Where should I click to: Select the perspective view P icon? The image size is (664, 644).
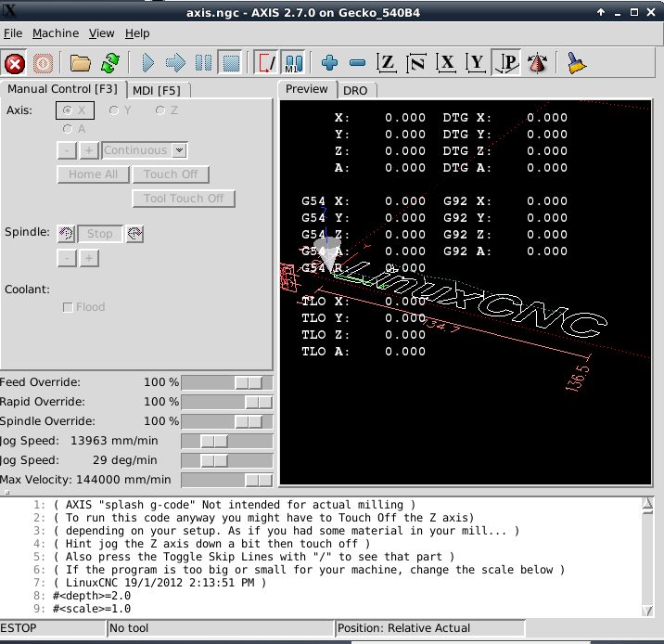[506, 63]
